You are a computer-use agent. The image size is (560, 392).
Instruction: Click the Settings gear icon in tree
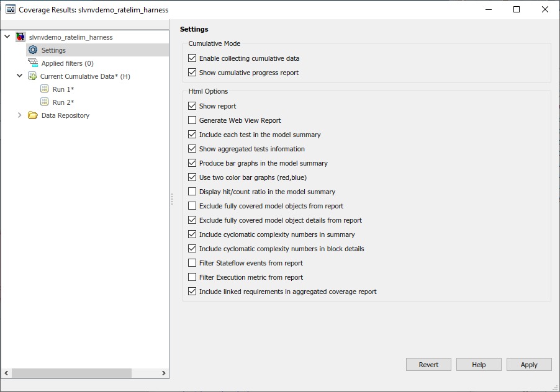(33, 50)
